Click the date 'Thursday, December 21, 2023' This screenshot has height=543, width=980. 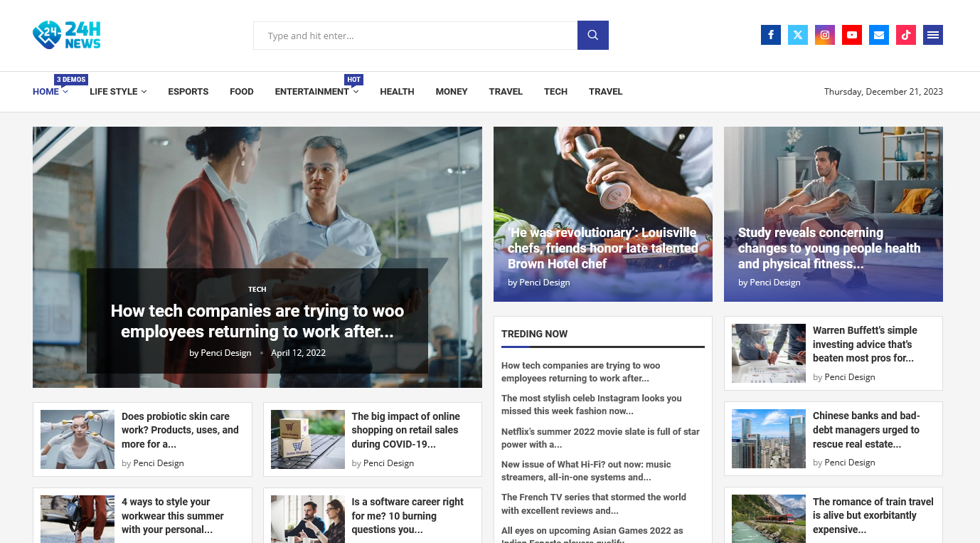pos(883,92)
